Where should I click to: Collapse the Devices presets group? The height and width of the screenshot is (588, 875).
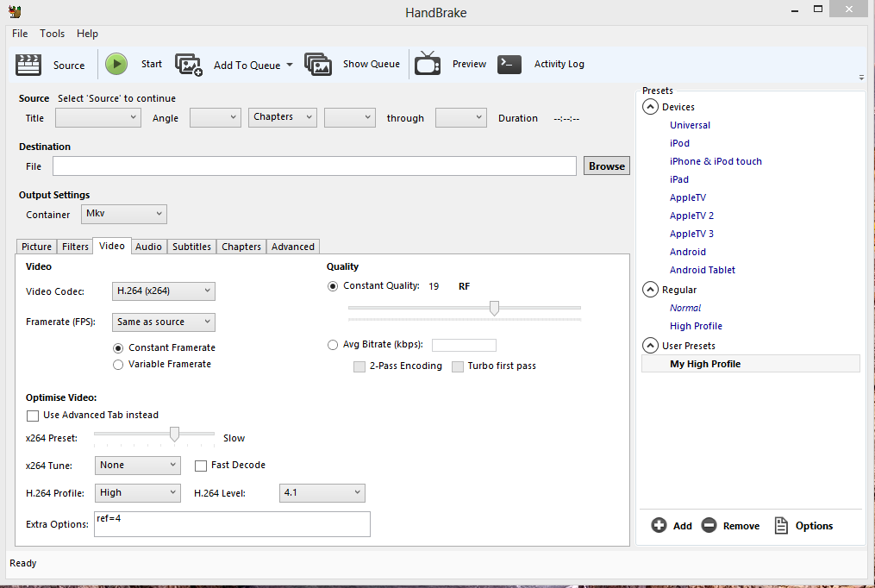pos(650,107)
